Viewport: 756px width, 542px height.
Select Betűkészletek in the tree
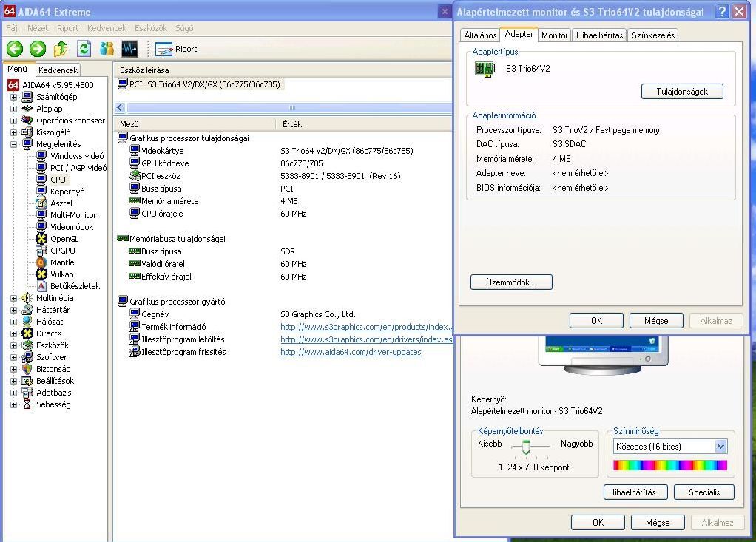75,286
